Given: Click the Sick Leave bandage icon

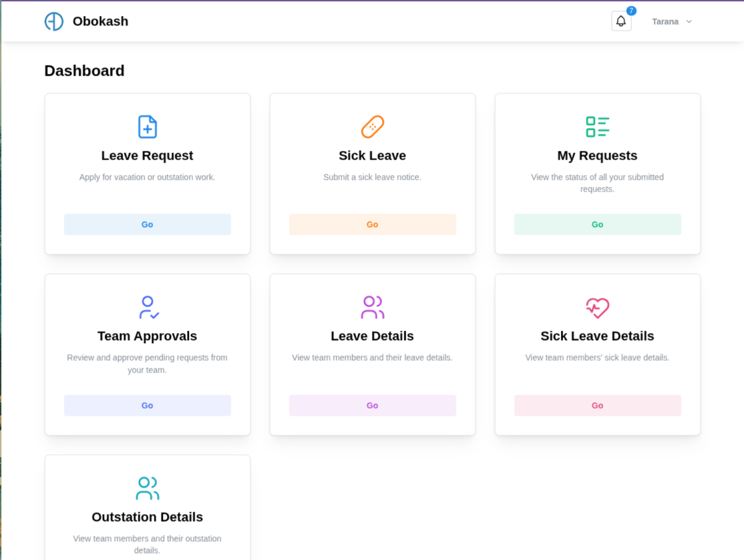Looking at the screenshot, I should pyautogui.click(x=373, y=127).
